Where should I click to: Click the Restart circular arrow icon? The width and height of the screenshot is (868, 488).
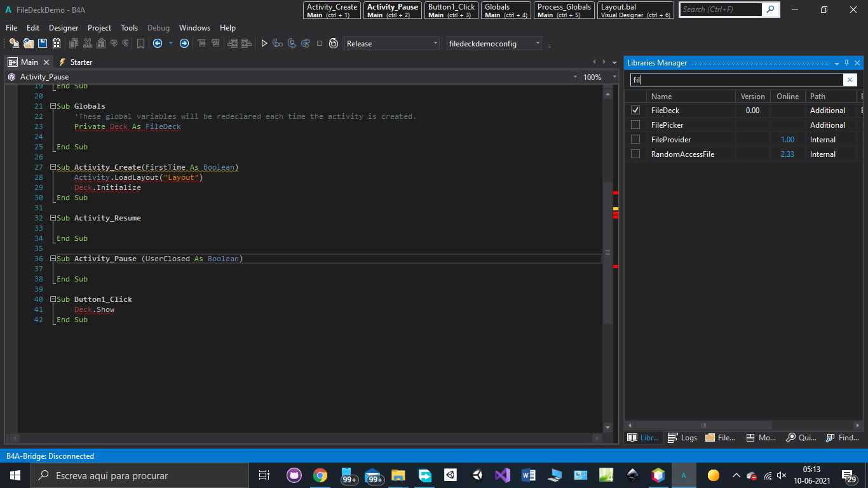pos(334,43)
